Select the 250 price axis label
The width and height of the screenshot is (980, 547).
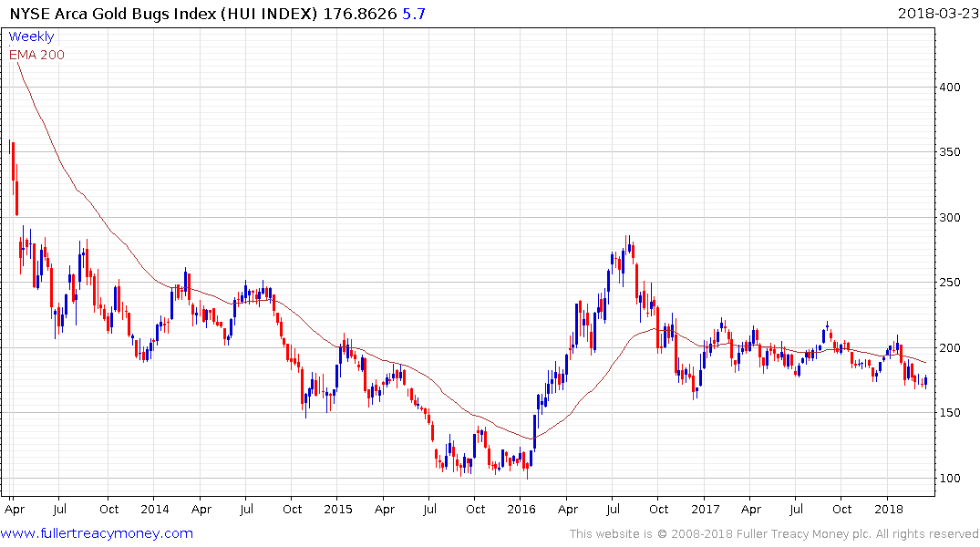tap(950, 283)
